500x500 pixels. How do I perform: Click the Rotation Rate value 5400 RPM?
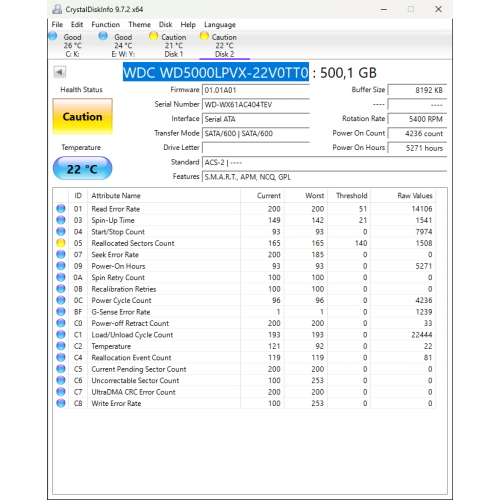click(417, 119)
